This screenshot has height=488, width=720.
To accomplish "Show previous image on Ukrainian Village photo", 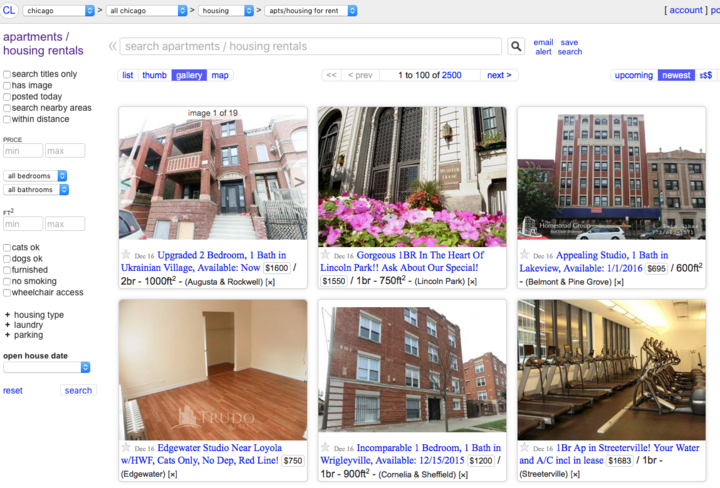I will [126, 182].
